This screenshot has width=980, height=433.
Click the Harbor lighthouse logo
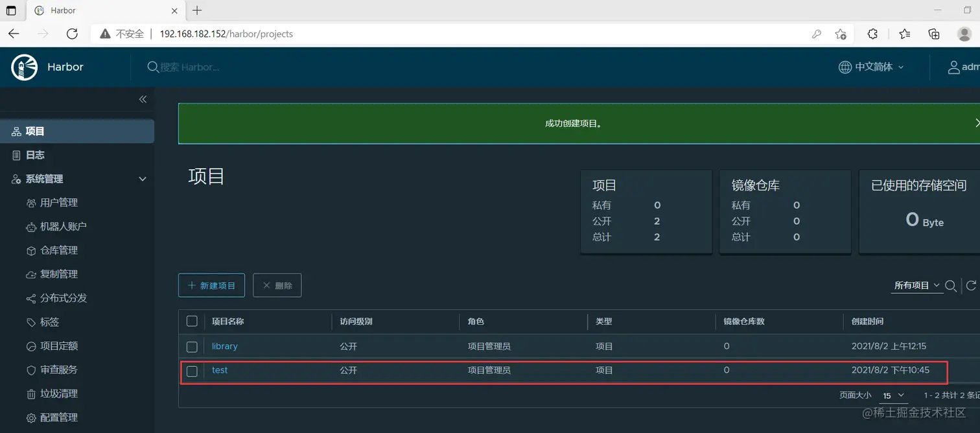point(25,67)
